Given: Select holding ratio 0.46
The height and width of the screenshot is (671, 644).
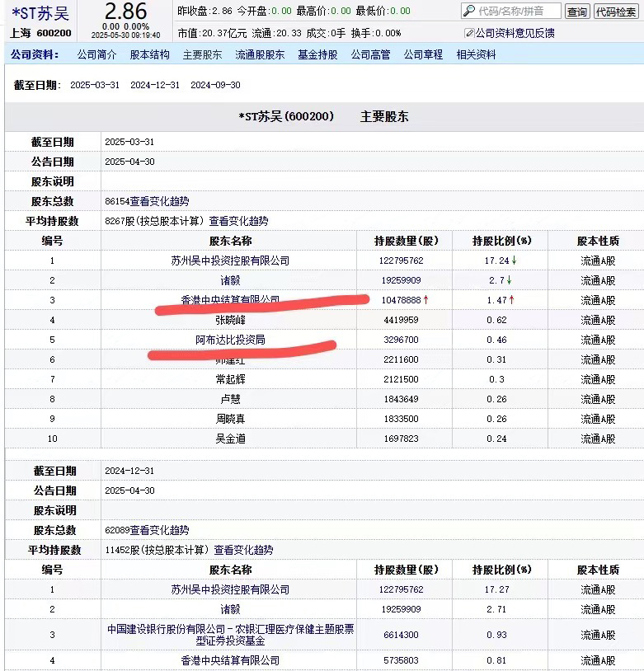Looking at the screenshot, I should pos(496,340).
